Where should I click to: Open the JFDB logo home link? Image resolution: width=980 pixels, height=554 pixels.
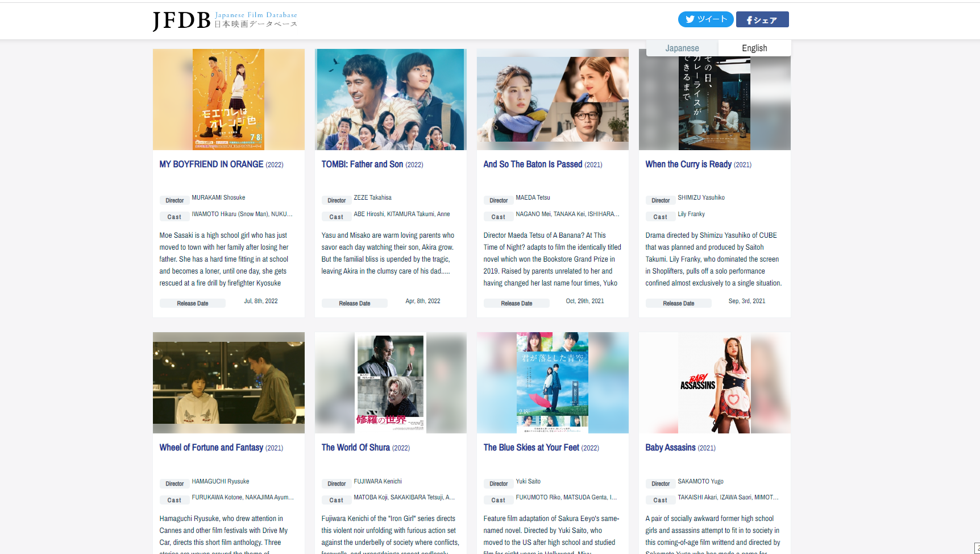[x=225, y=20]
